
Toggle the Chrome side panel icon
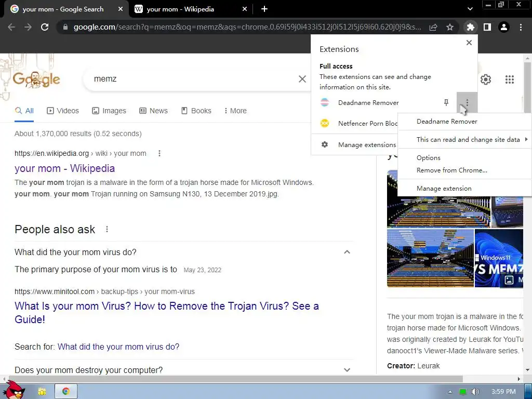tap(487, 27)
